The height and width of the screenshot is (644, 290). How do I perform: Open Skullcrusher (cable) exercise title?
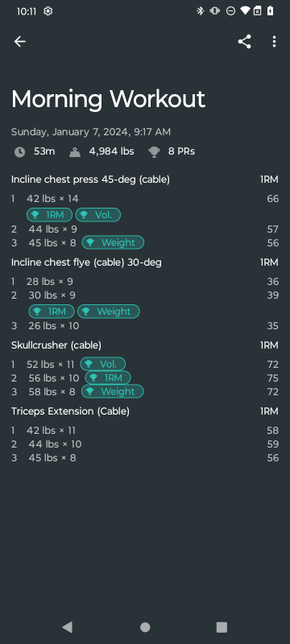click(x=56, y=345)
